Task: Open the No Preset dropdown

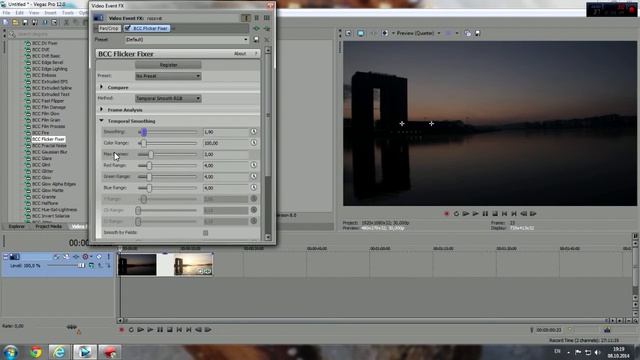Action: tap(168, 76)
